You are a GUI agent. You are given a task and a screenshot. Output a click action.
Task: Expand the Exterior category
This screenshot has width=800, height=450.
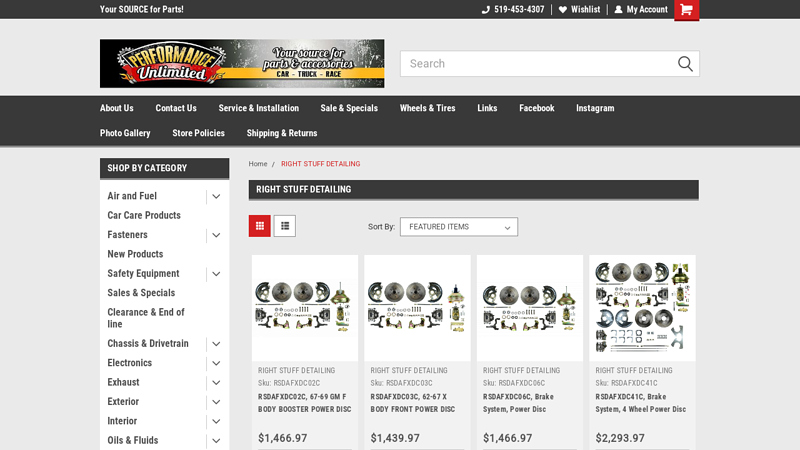click(x=216, y=402)
